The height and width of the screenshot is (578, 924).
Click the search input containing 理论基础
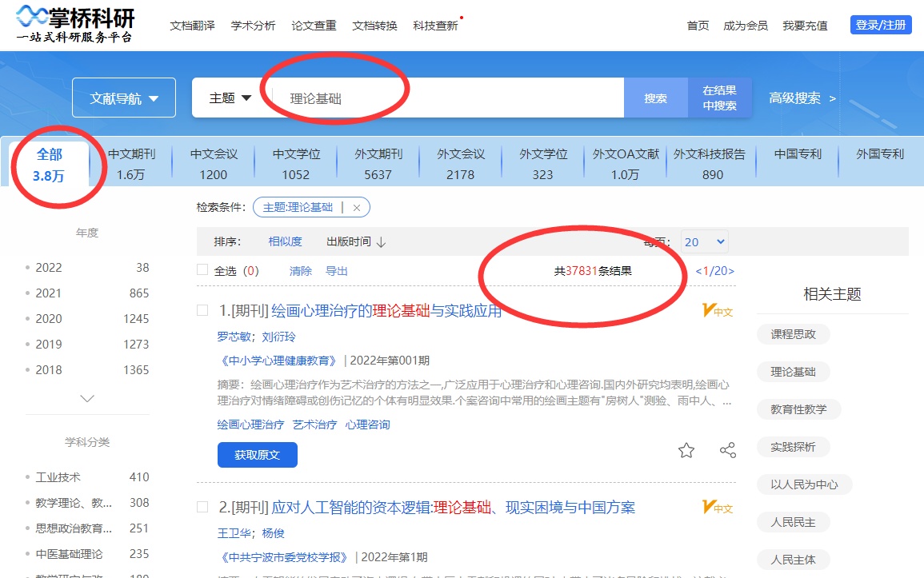tap(448, 98)
